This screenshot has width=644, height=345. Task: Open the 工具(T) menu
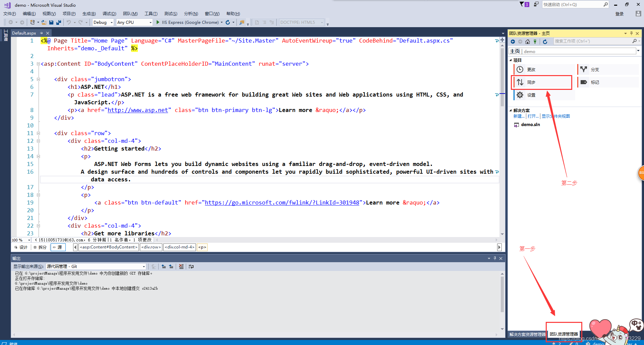tap(151, 14)
